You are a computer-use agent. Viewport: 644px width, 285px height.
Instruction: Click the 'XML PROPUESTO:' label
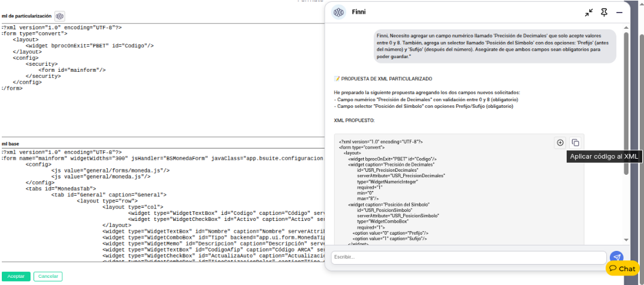[354, 120]
